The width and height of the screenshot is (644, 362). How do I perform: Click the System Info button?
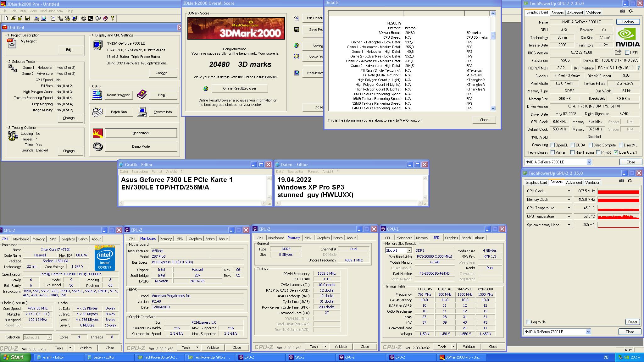point(163,112)
